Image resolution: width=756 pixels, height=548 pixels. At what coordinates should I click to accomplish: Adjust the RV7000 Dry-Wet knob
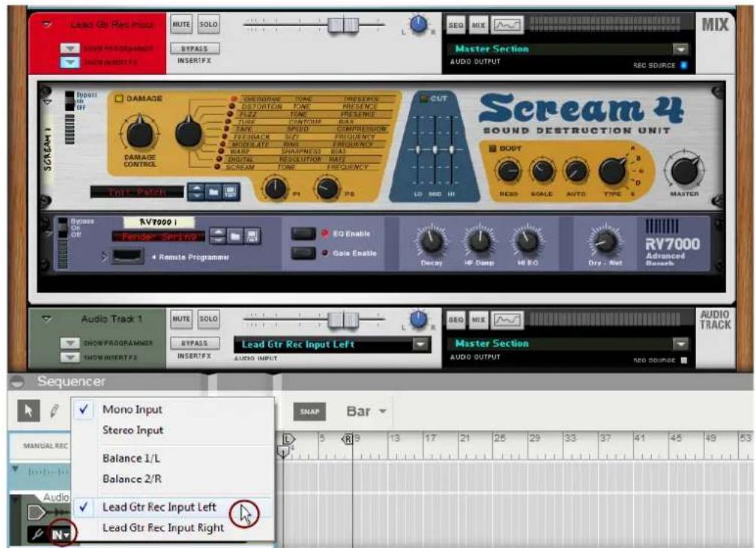(605, 241)
